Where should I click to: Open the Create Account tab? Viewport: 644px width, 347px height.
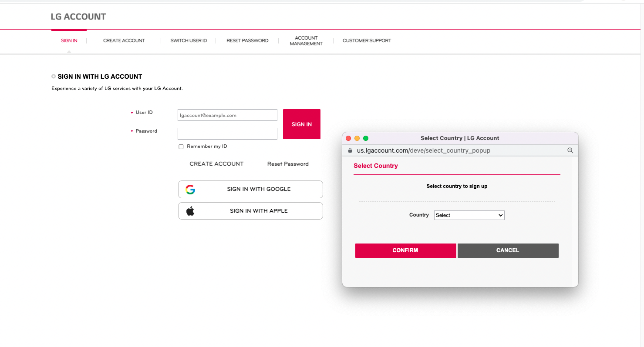click(x=124, y=41)
